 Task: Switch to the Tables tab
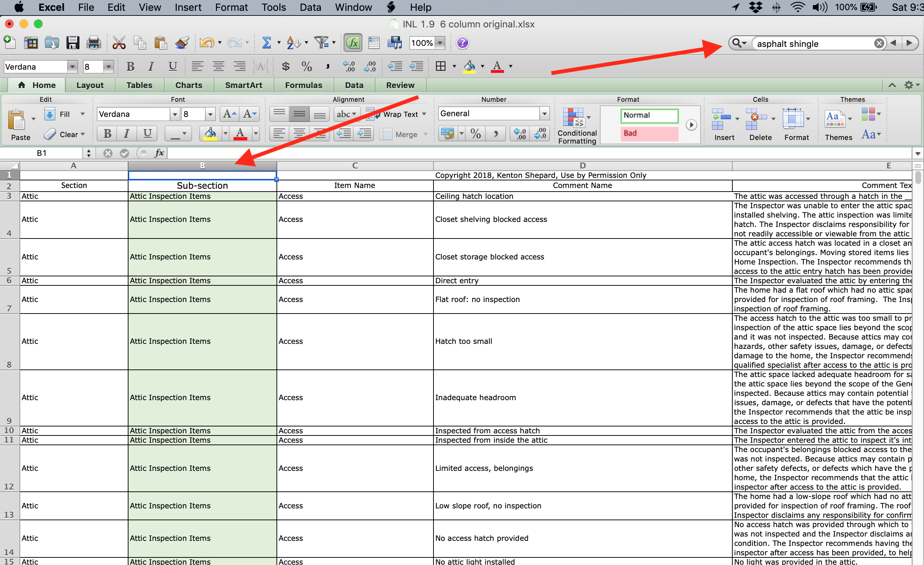(x=139, y=85)
